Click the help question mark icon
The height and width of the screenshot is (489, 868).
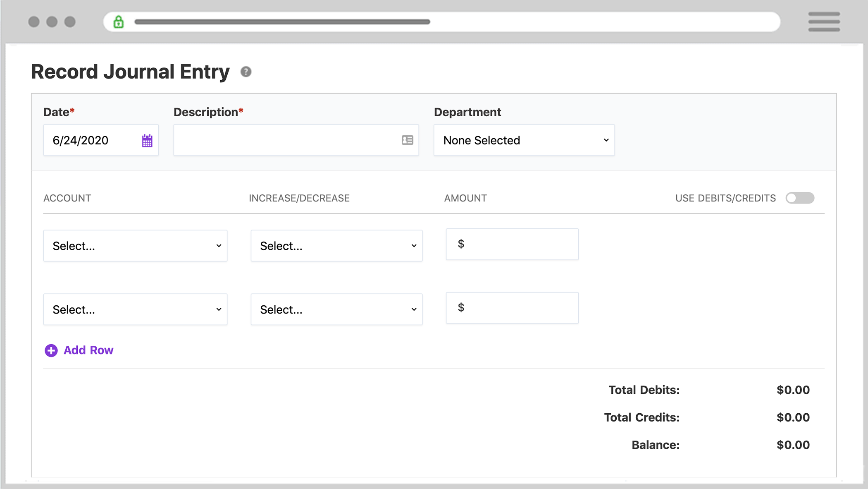(x=246, y=72)
